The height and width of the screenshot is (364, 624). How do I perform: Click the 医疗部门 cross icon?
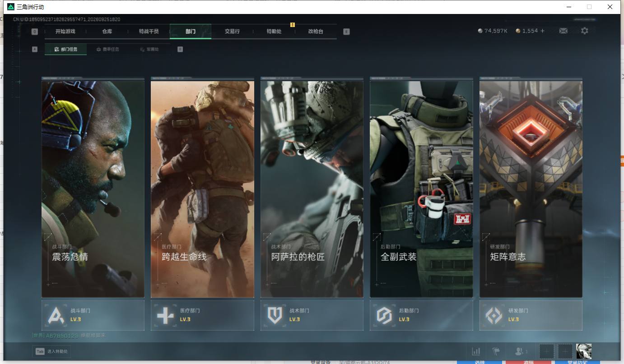point(165,316)
